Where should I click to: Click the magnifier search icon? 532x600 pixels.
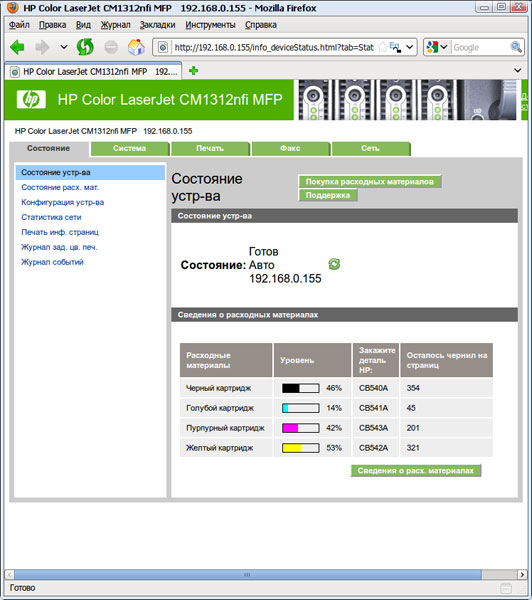[x=516, y=47]
